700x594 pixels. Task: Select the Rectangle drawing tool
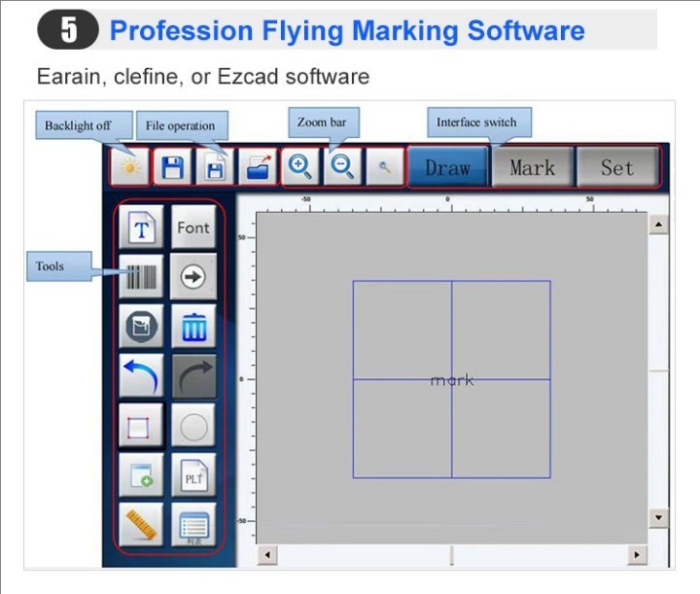[x=141, y=425]
